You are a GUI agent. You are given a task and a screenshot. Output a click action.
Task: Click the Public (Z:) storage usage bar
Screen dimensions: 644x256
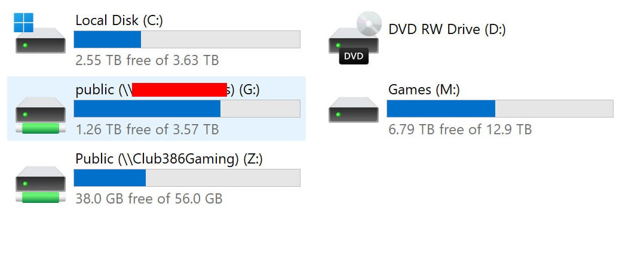point(186,178)
